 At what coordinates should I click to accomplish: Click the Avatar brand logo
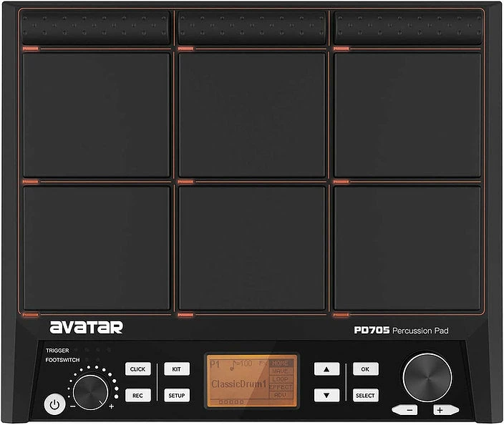86,328
